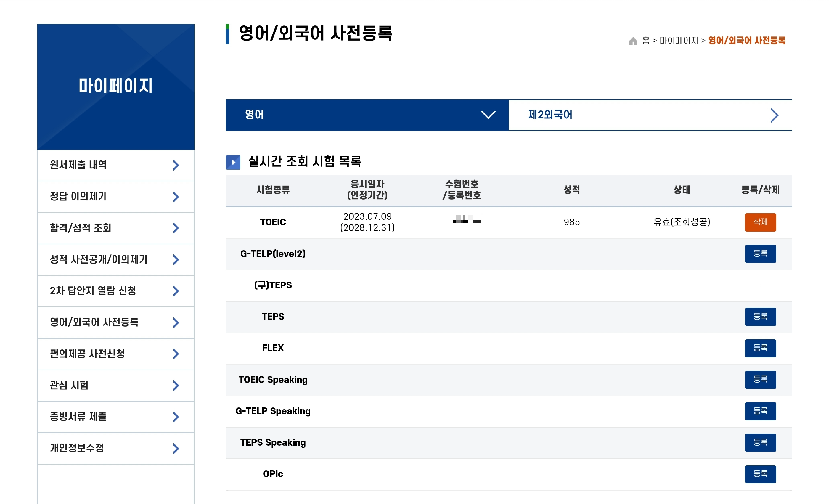
Task: Click chevron arrow beside 증빙서류 제출
Action: click(x=176, y=417)
